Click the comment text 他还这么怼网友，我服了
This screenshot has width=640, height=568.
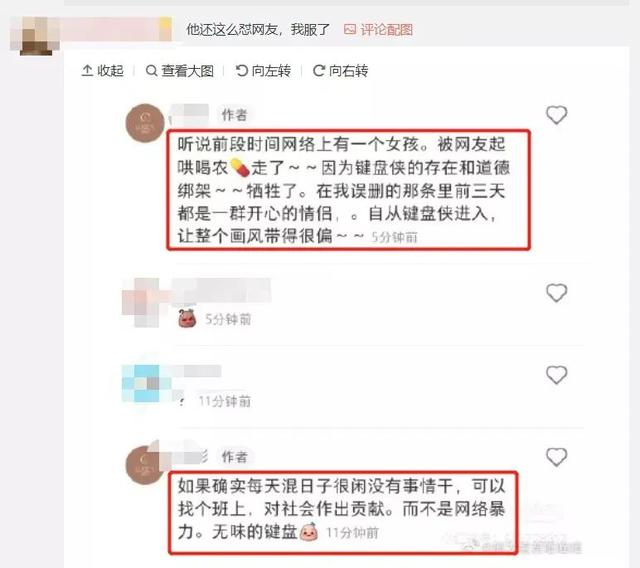click(258, 29)
